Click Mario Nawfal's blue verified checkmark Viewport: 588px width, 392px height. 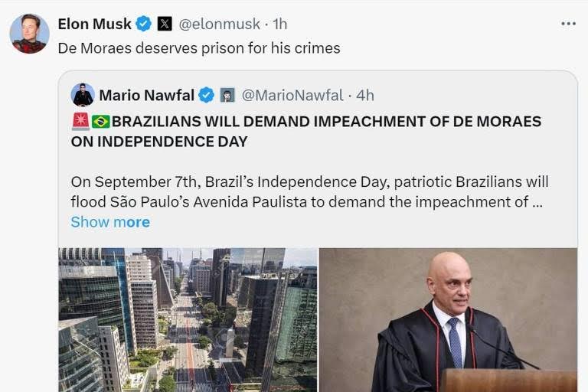coord(207,95)
